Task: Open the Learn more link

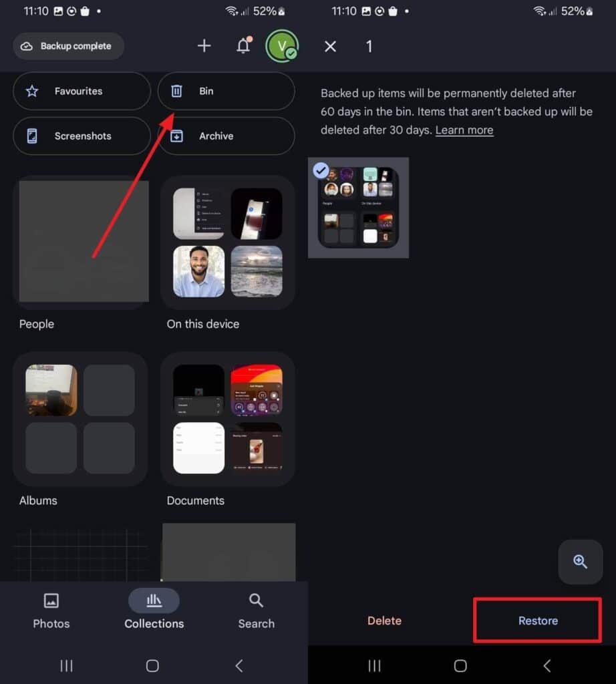Action: (464, 130)
